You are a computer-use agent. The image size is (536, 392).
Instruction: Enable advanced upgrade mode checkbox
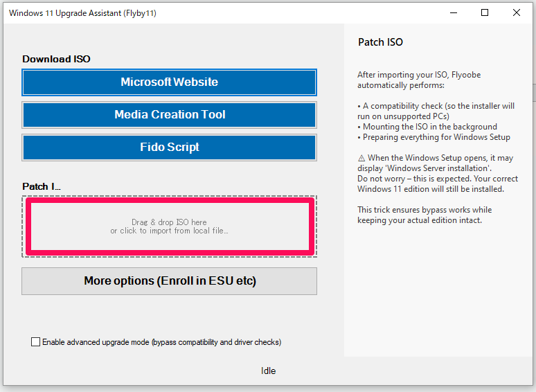36,342
